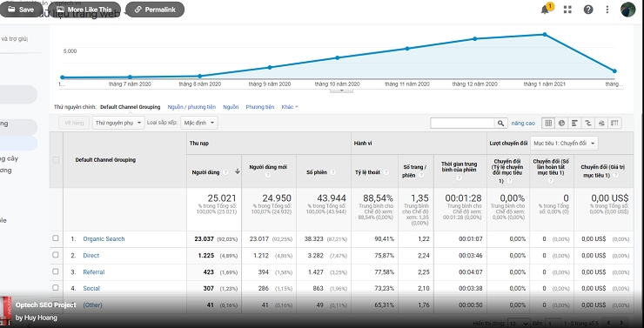The image size is (644, 328).
Task: Click the table search magnifier icon
Action: pos(500,123)
